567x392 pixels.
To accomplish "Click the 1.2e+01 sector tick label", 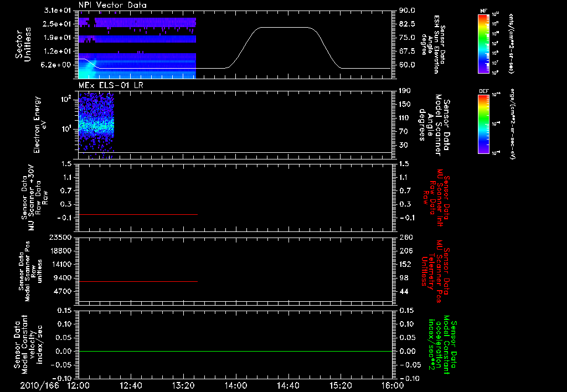I will pos(58,51).
